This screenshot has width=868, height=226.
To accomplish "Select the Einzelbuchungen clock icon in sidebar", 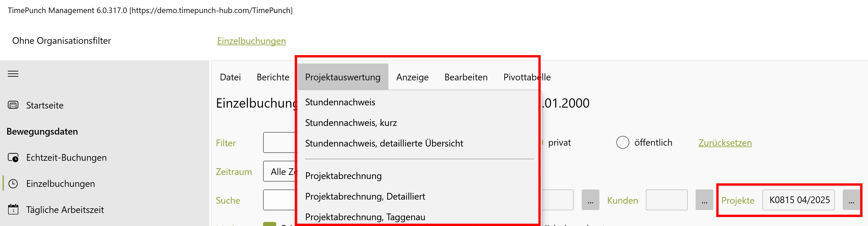I will 12,183.
